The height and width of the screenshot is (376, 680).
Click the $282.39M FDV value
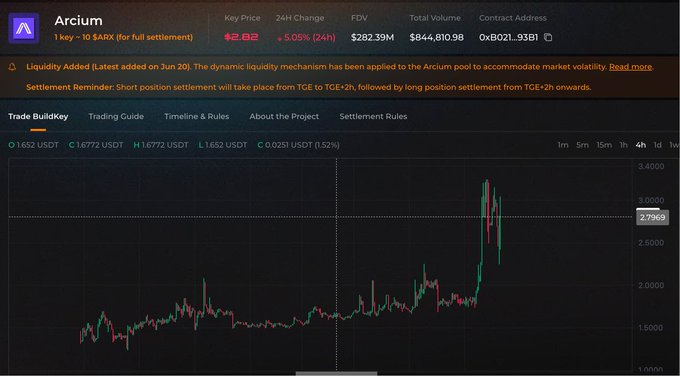click(373, 37)
